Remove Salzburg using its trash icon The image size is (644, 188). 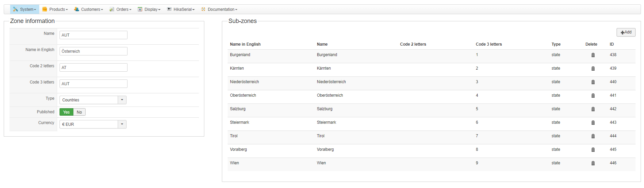click(593, 109)
